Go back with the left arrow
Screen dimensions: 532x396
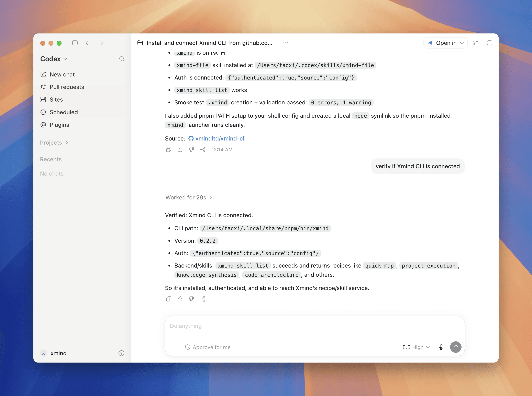tap(88, 43)
